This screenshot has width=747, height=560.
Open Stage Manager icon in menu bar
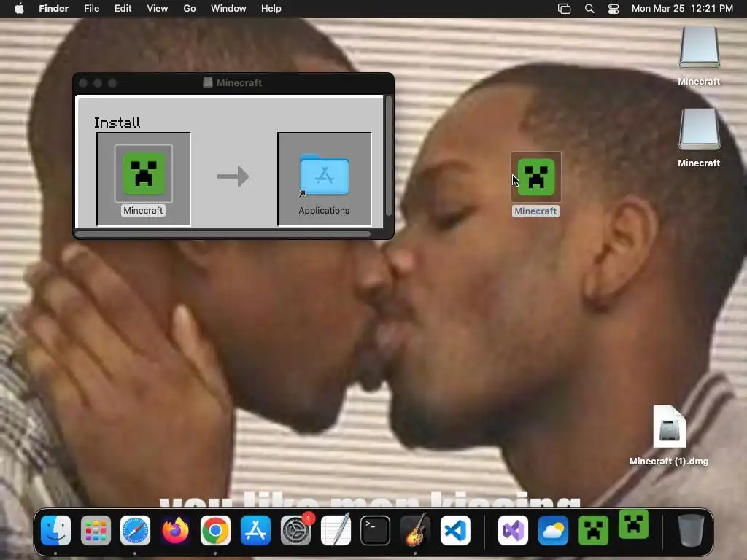point(564,9)
